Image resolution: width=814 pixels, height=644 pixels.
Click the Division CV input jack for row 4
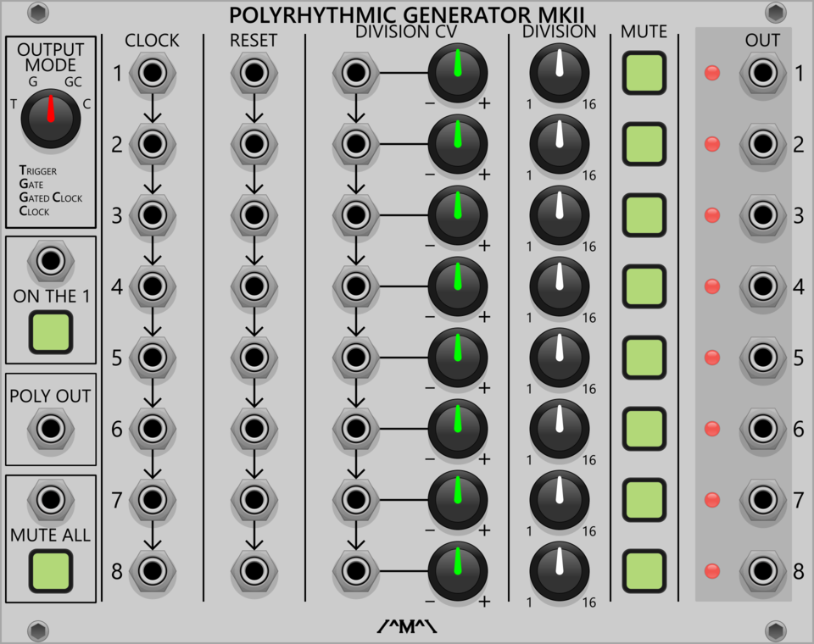(x=356, y=286)
